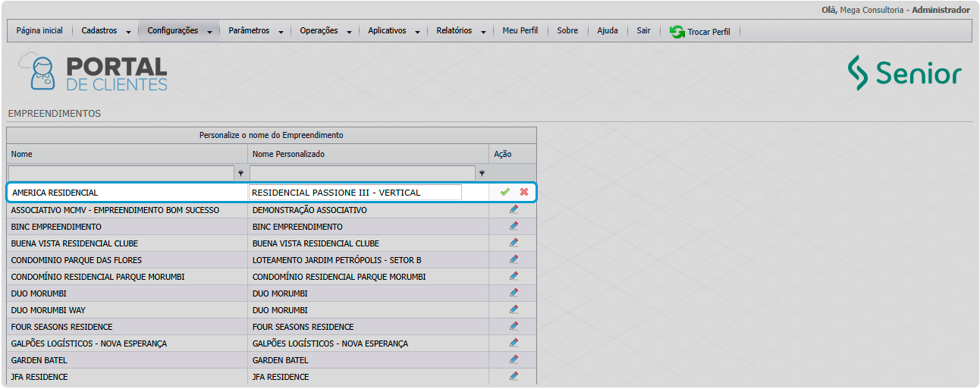Click the Nome Personalizado filter field
This screenshot has height=389, width=980.
[363, 173]
